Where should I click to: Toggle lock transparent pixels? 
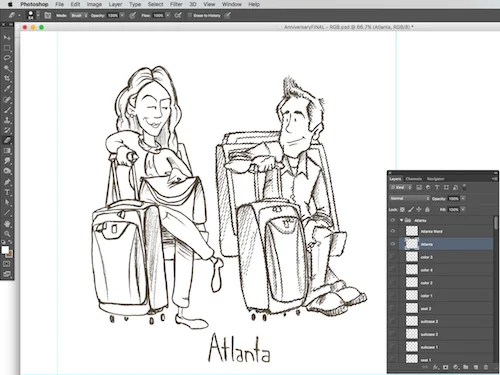click(402, 209)
